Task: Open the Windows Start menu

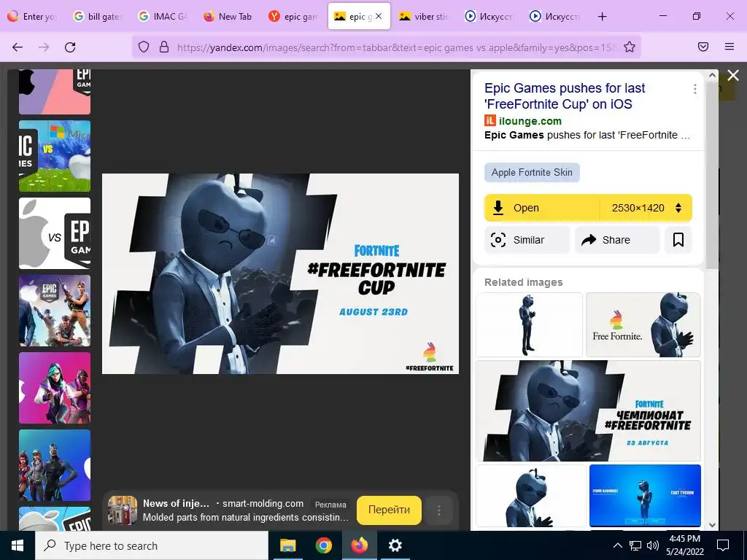Action: tap(18, 545)
